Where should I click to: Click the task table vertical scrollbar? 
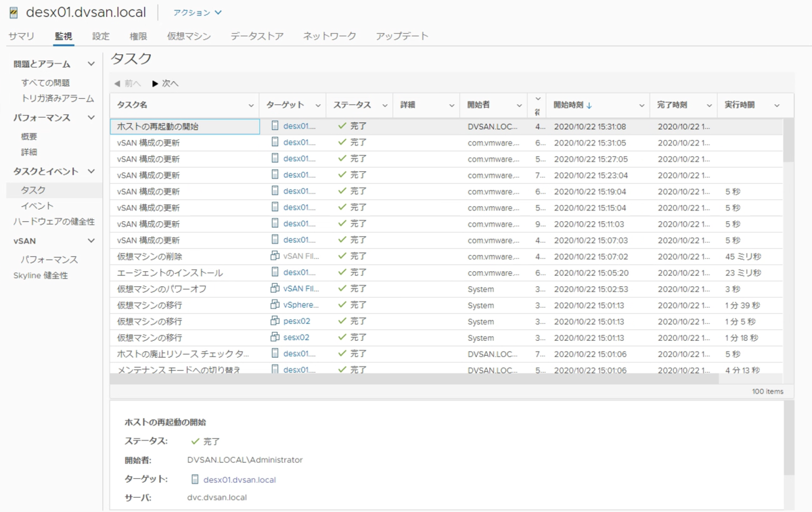point(788,141)
